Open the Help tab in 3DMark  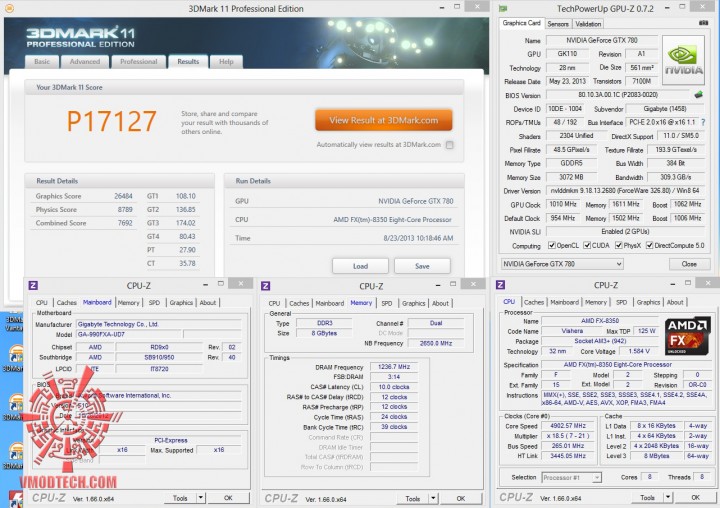point(226,62)
